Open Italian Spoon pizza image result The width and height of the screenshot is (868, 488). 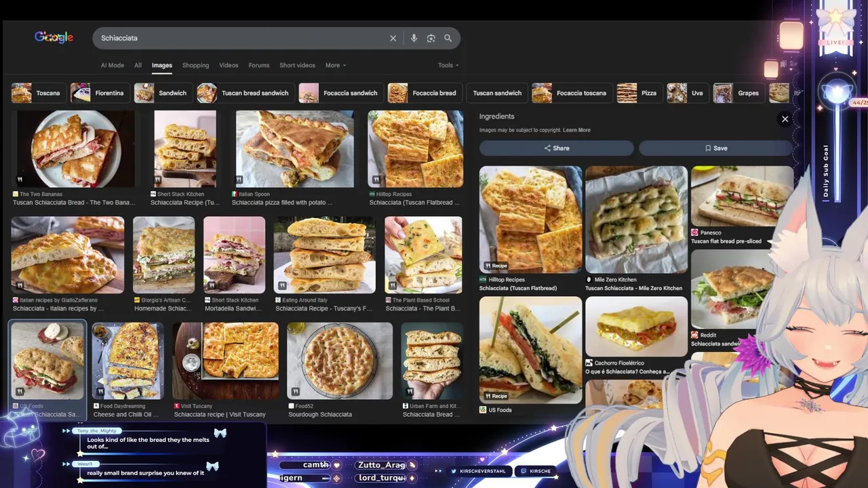click(294, 149)
